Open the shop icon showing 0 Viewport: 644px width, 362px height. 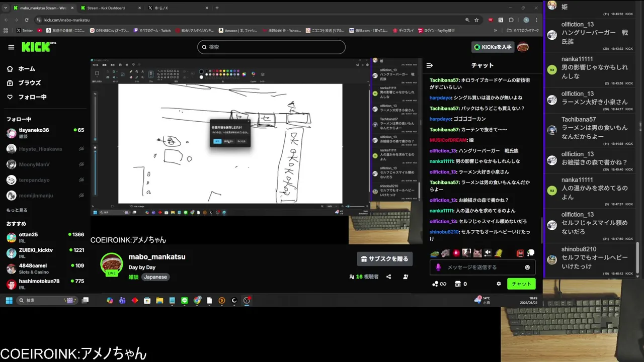[461, 284]
